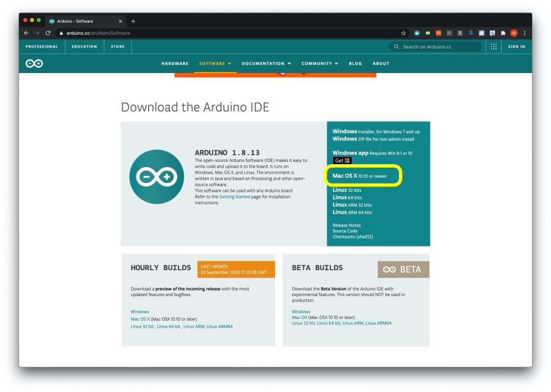Go to the Professional section
This screenshot has height=392, width=551.
[x=41, y=46]
